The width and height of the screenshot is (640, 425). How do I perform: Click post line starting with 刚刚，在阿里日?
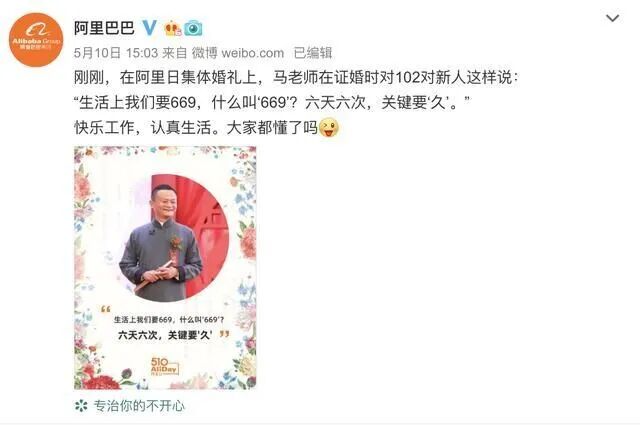[x=296, y=77]
